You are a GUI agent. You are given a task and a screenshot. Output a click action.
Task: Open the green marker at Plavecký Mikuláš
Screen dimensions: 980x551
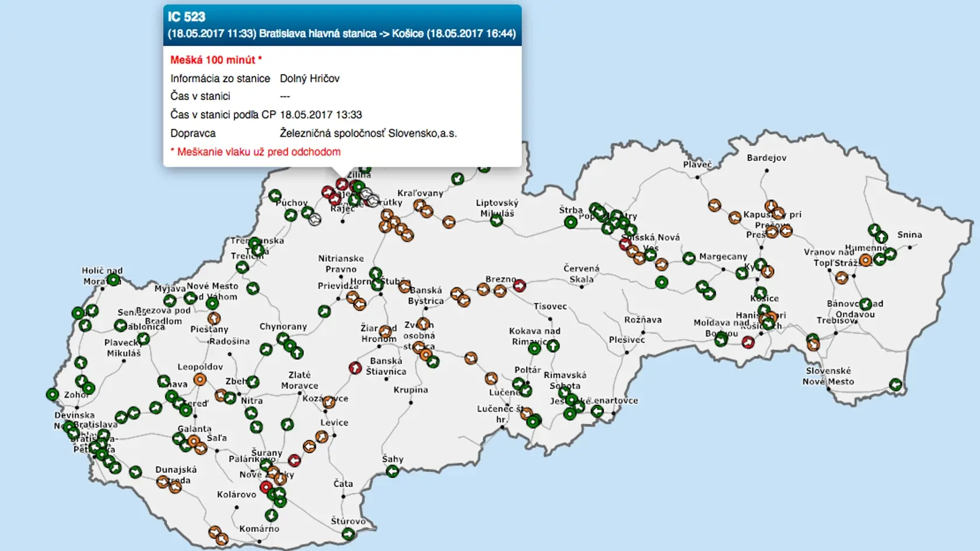143,339
